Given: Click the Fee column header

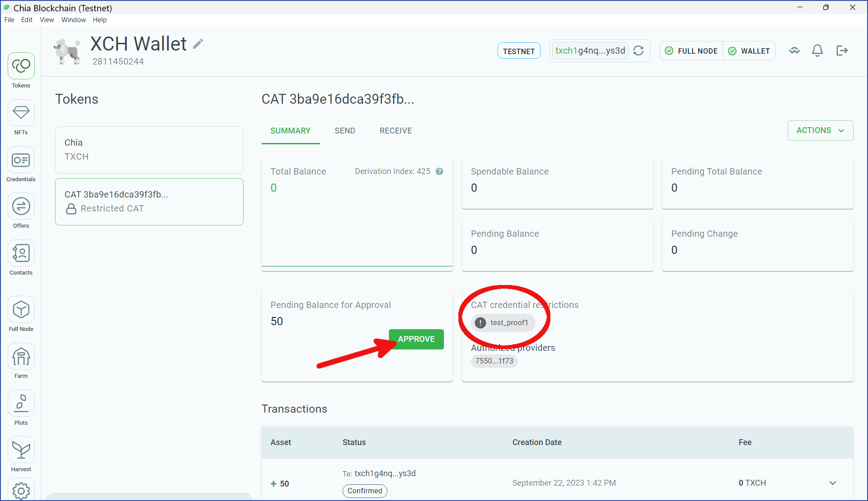Looking at the screenshot, I should [745, 442].
